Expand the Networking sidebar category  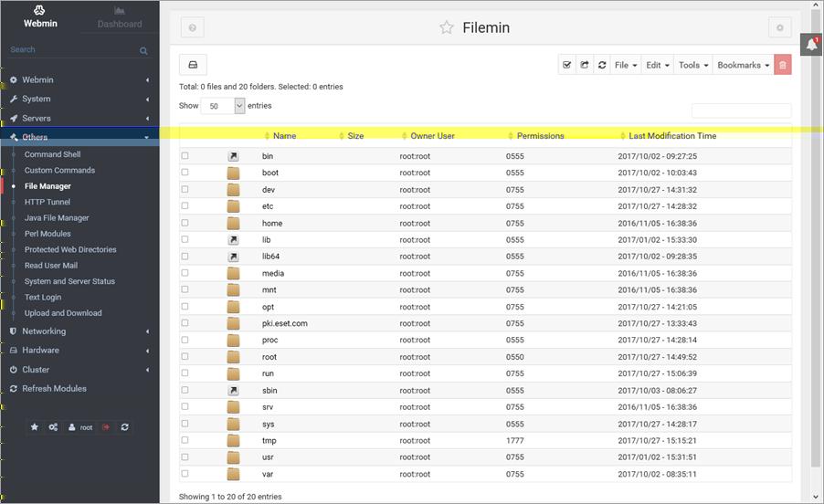(x=79, y=331)
